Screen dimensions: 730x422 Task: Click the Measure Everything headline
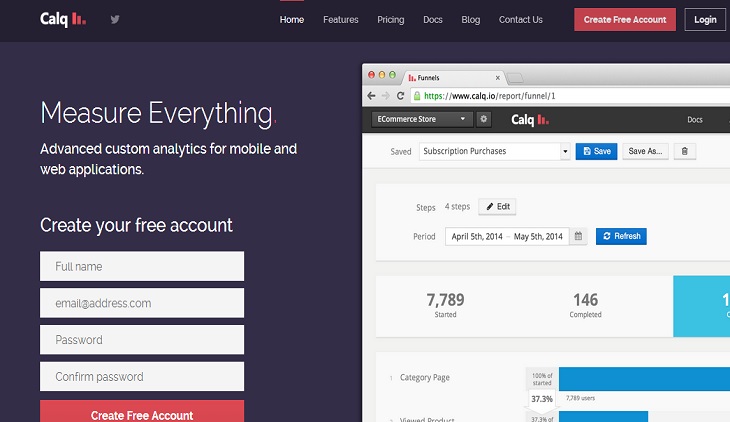pyautogui.click(x=158, y=113)
